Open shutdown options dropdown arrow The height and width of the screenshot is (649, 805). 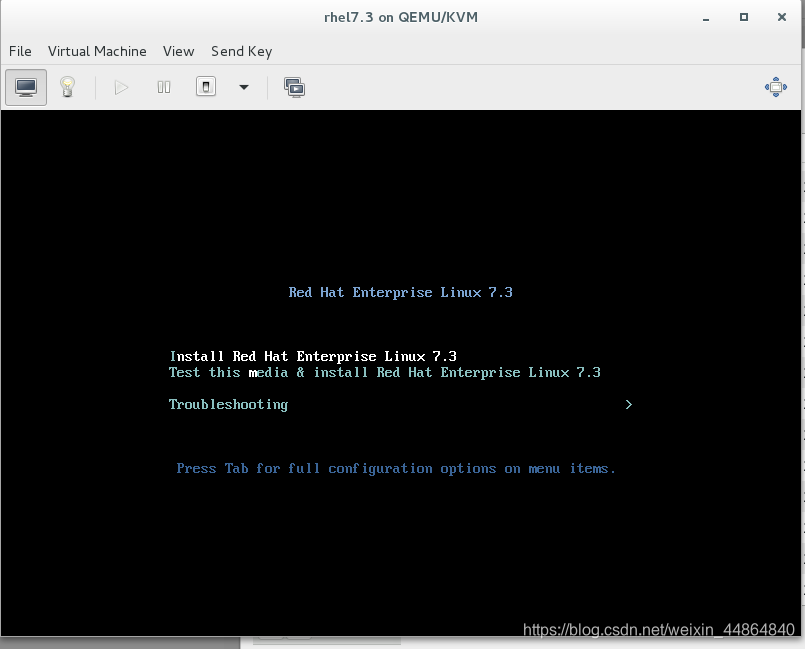coord(244,87)
